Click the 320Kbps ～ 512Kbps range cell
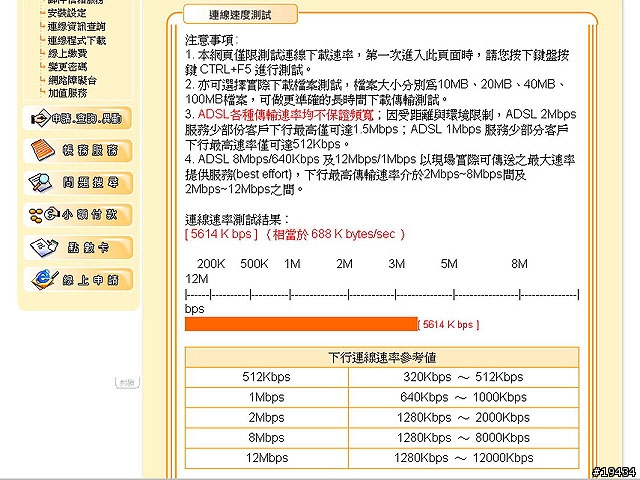 (x=464, y=377)
